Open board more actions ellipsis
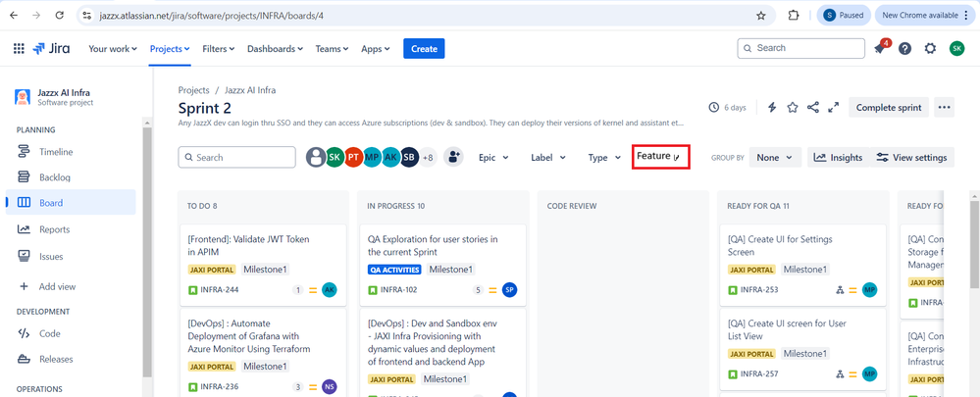The height and width of the screenshot is (397, 980). pos(945,108)
